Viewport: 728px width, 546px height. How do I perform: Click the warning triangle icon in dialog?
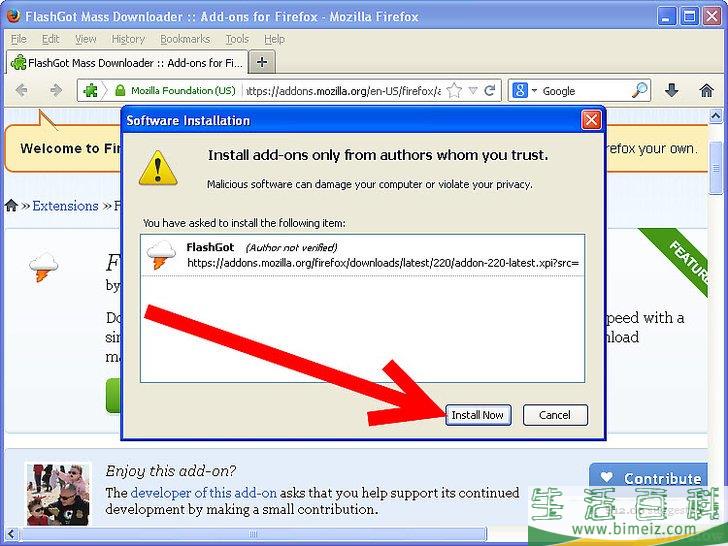pyautogui.click(x=158, y=168)
